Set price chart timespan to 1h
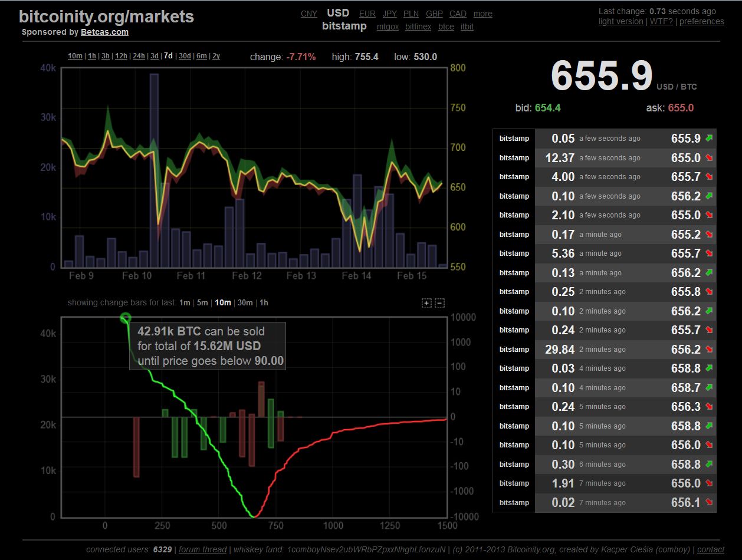This screenshot has height=560, width=742. pos(91,56)
